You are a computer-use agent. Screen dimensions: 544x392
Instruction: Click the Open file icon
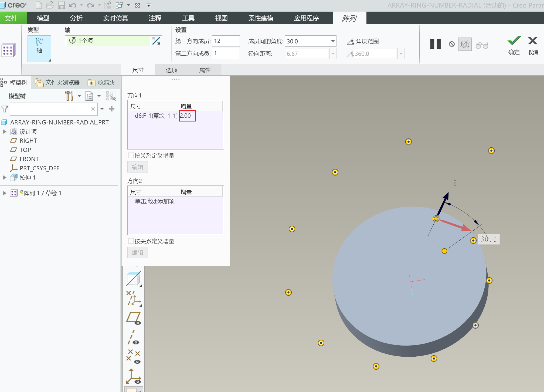(50, 5)
